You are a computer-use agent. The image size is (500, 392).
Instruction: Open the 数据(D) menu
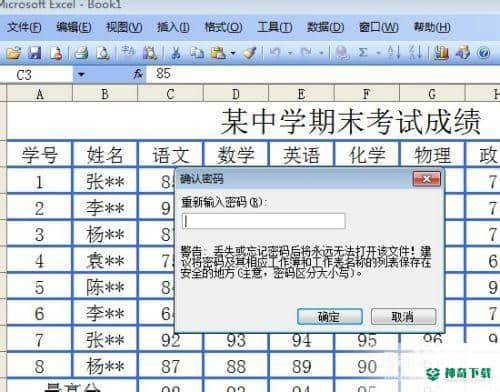pyautogui.click(x=325, y=27)
